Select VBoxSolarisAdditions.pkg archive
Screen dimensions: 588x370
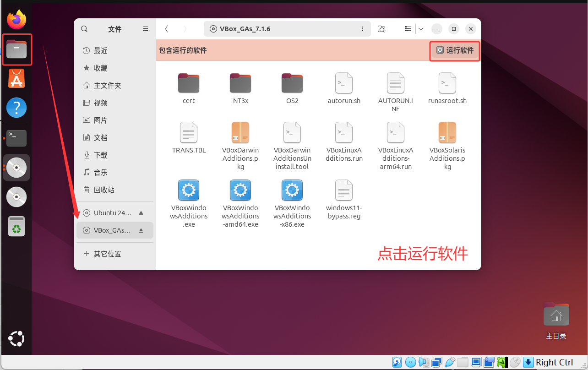(x=447, y=146)
